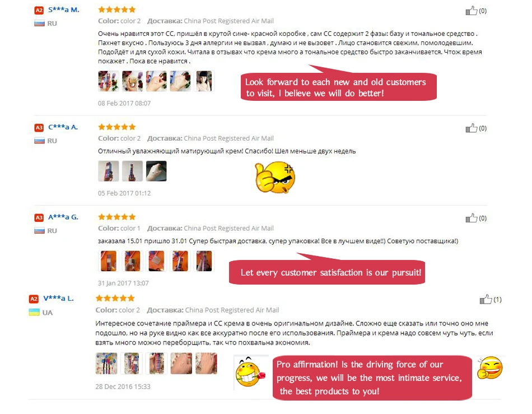This screenshot has width=532, height=414.
Task: Open reviewer profile A***a G.
Action: (x=63, y=217)
